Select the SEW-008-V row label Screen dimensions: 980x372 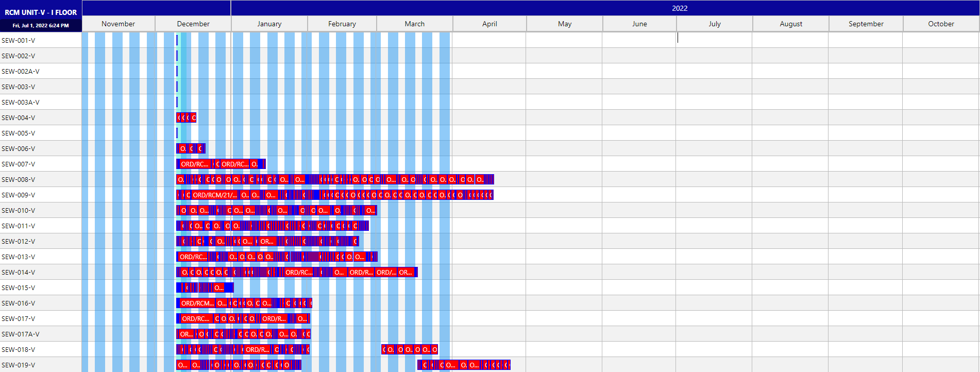click(x=19, y=179)
